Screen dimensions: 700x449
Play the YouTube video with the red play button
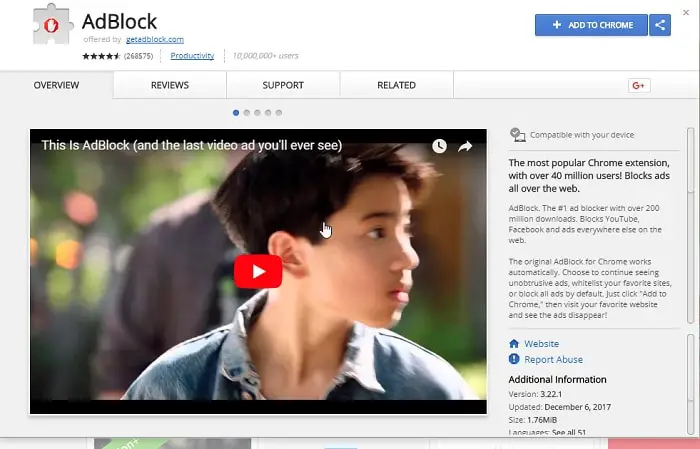point(258,271)
